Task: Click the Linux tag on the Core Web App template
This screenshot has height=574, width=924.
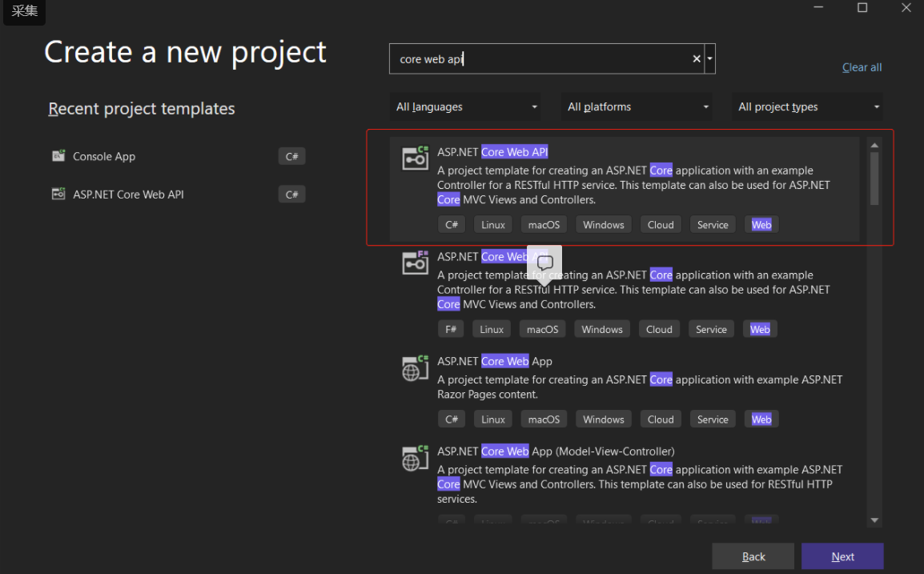Action: (492, 419)
